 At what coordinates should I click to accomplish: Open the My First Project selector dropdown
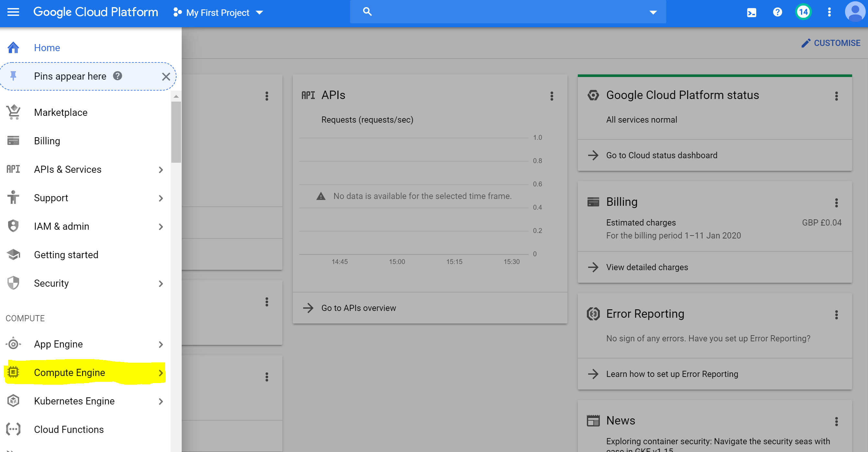[218, 12]
